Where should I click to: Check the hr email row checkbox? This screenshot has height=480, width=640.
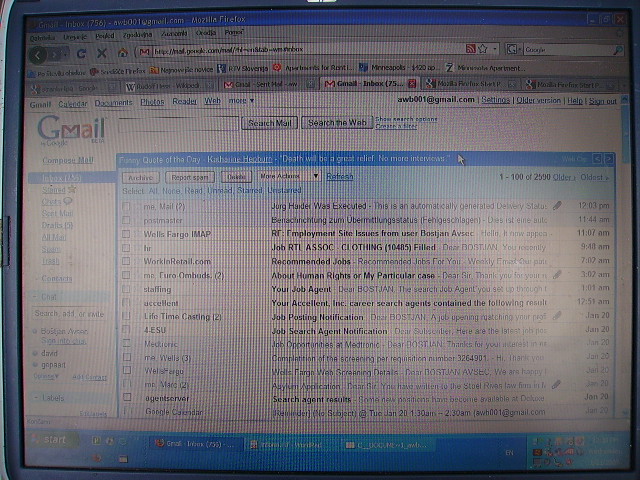(126, 248)
